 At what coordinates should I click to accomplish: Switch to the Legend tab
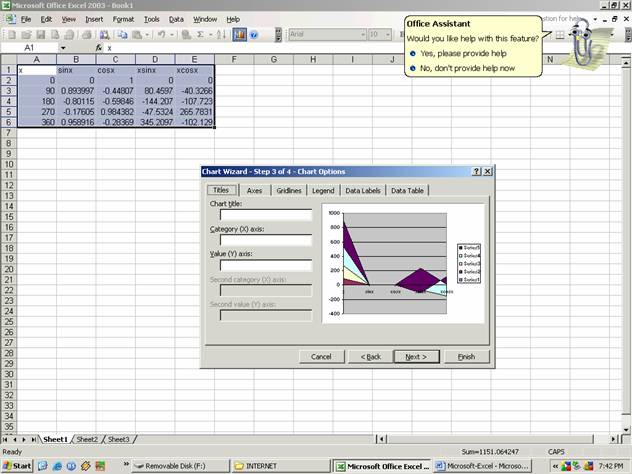323,191
